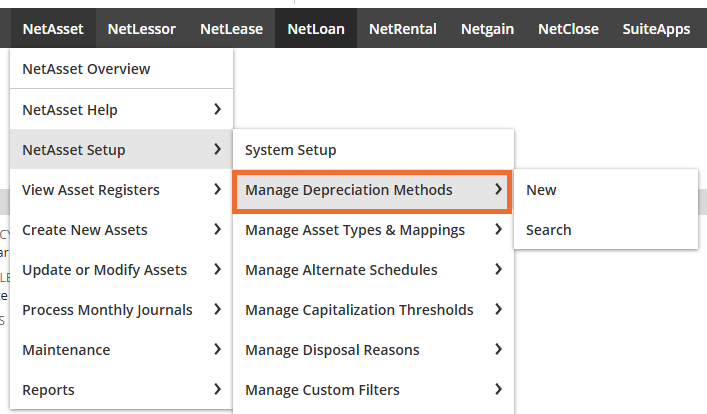
Task: Expand chevron beside Create New Assets
Action: point(217,229)
